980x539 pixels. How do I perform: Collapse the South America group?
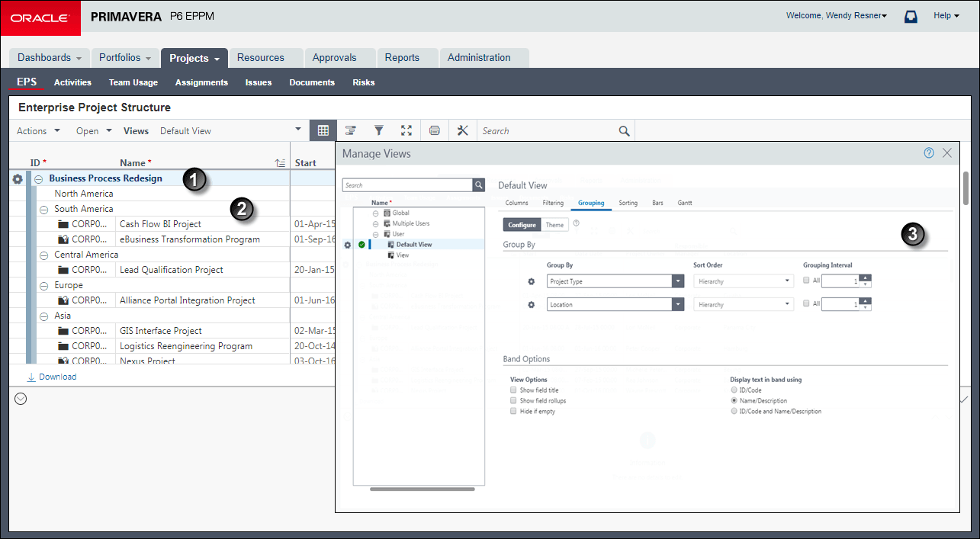pyautogui.click(x=43, y=209)
